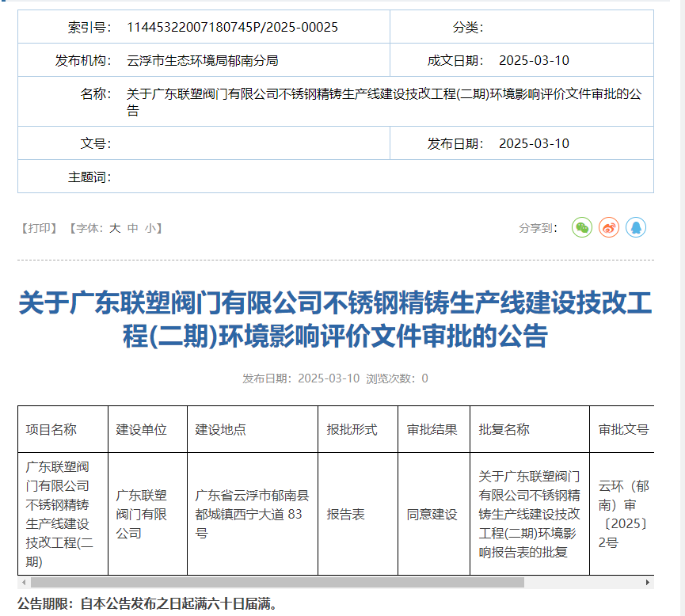The width and height of the screenshot is (685, 616).
Task: Click the table's horizontal scrollbar thumb
Action: 277,583
